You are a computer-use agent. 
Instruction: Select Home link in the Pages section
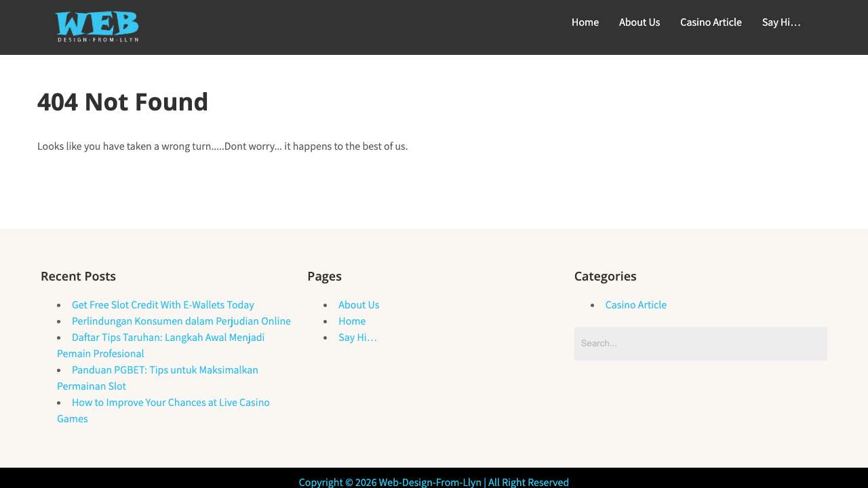pyautogui.click(x=352, y=321)
